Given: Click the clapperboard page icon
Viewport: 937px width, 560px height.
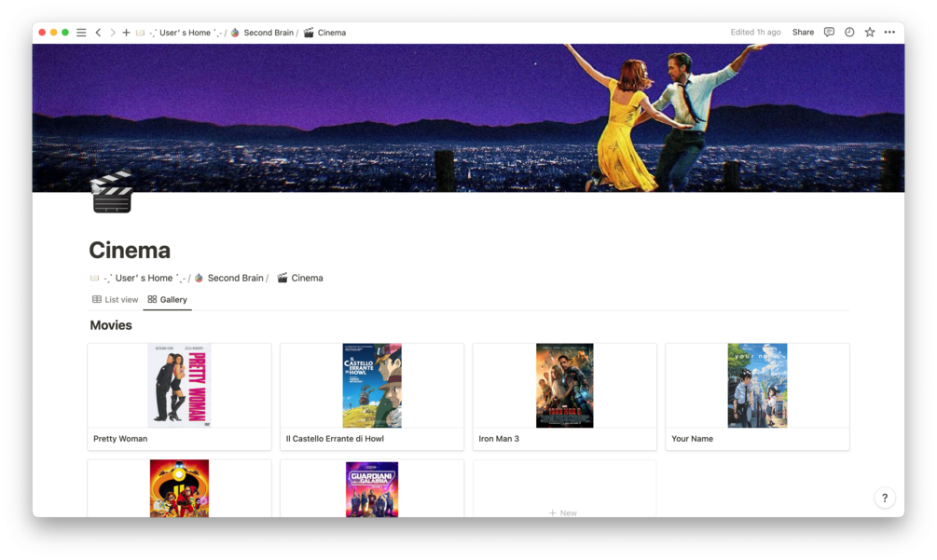Looking at the screenshot, I should pyautogui.click(x=111, y=191).
